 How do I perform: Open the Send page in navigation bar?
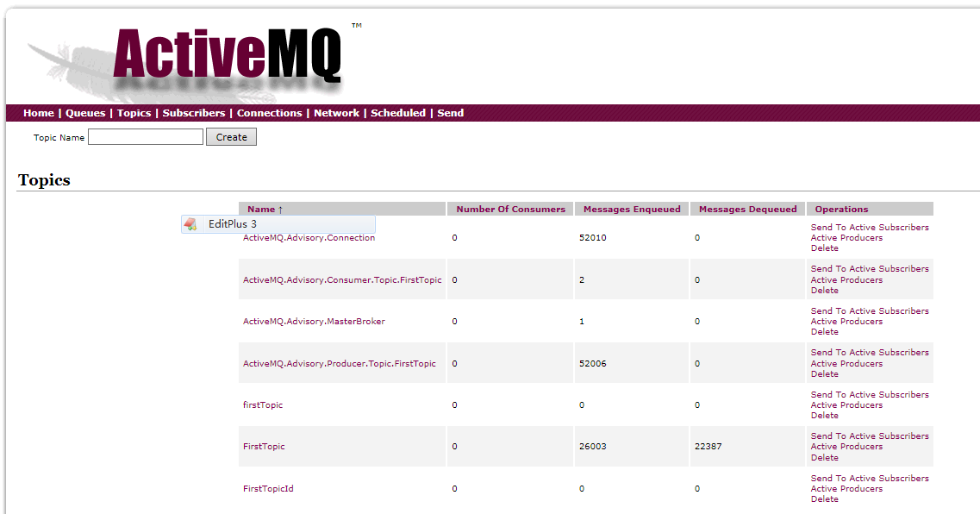[451, 113]
